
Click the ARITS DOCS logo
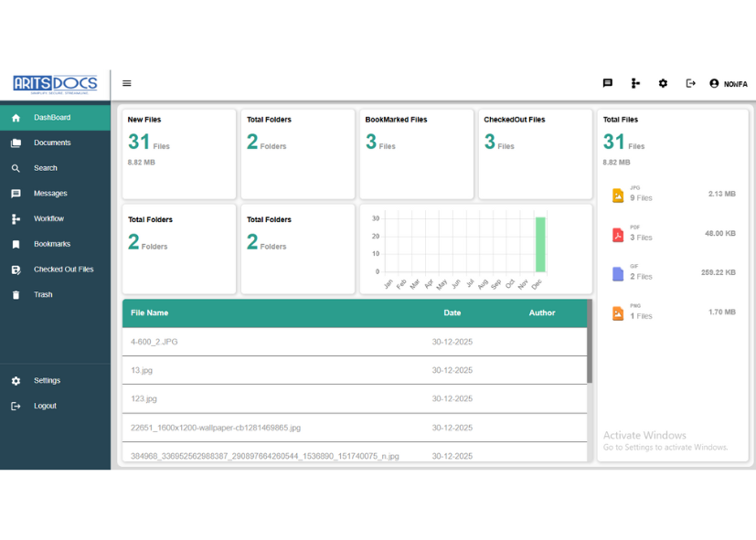(x=55, y=84)
